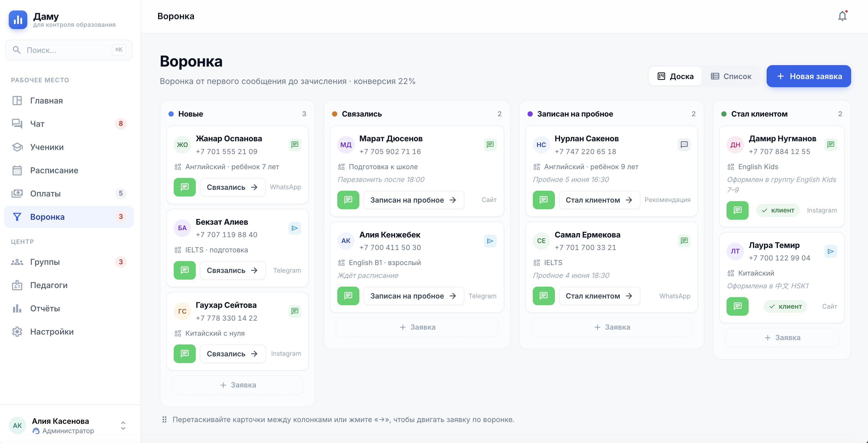Click channel icon on Жанар Оспанова card header

click(x=295, y=145)
